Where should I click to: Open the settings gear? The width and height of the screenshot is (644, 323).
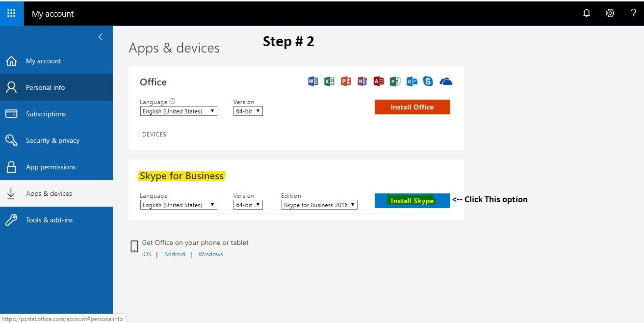point(610,13)
